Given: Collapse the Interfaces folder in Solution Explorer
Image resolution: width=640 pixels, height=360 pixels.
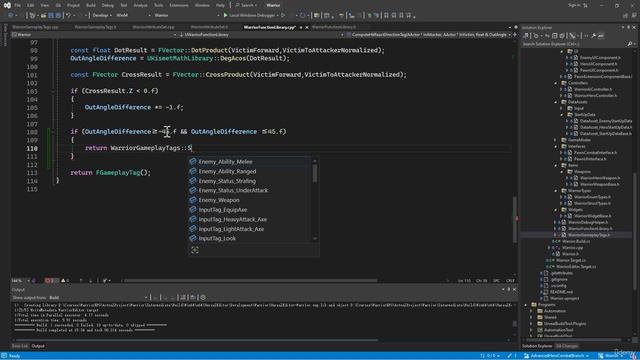Looking at the screenshot, I should tap(556, 146).
